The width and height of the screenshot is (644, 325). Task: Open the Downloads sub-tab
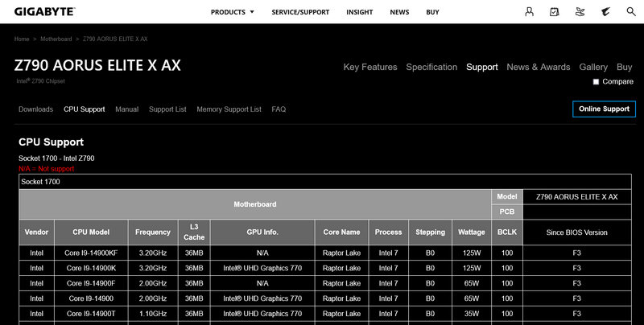click(x=35, y=109)
